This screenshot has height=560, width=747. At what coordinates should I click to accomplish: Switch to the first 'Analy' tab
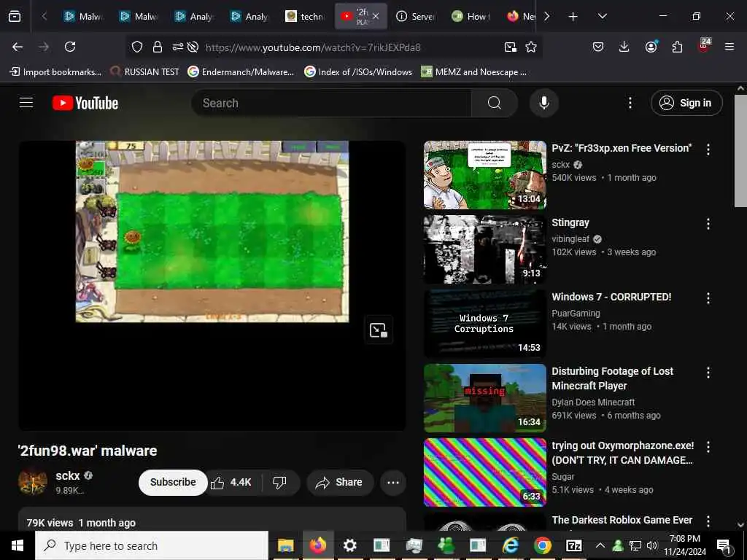point(194,16)
